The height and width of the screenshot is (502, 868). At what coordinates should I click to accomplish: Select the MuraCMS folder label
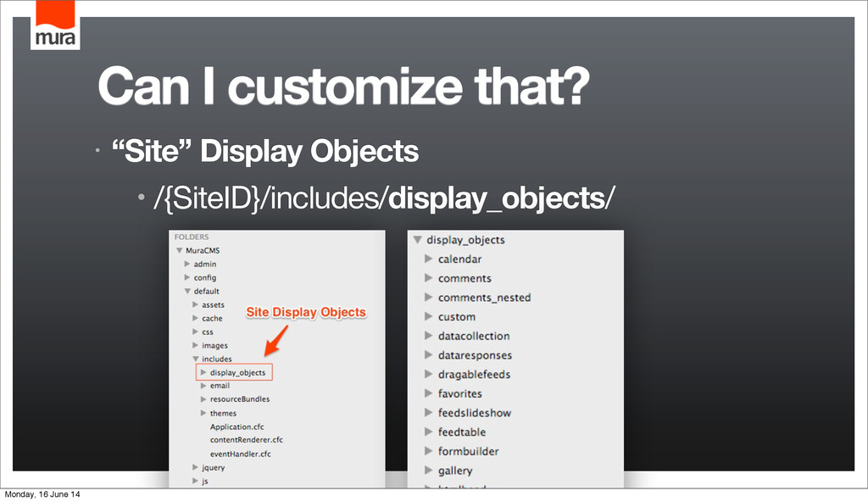tap(203, 250)
